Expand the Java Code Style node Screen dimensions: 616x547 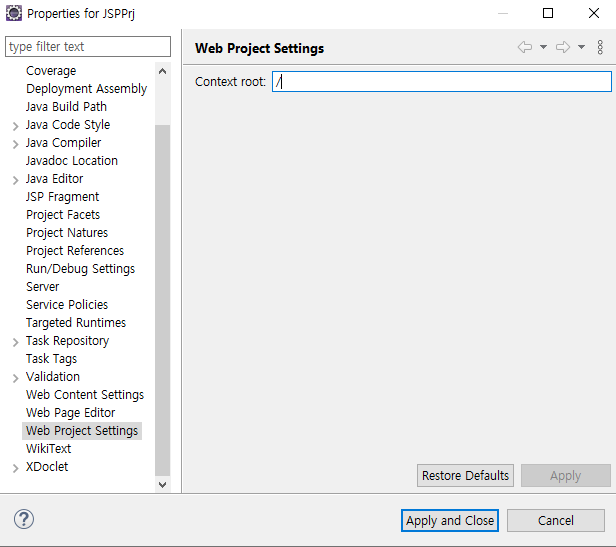(x=15, y=126)
